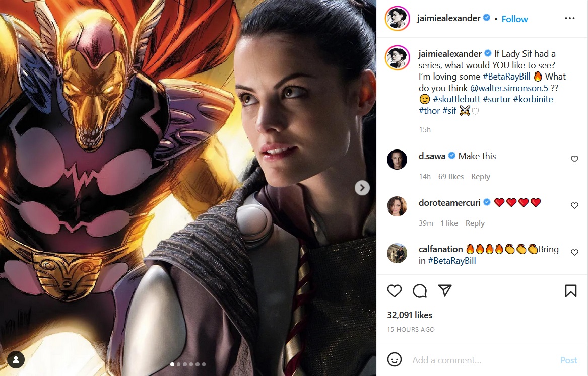
Task: View the 32,091 likes list
Action: 410,315
